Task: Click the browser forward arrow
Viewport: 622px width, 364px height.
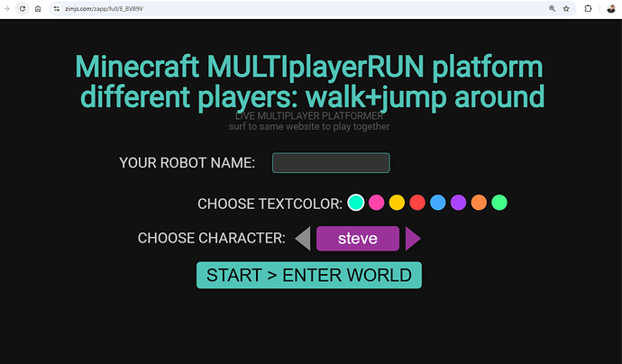Action: [7, 8]
